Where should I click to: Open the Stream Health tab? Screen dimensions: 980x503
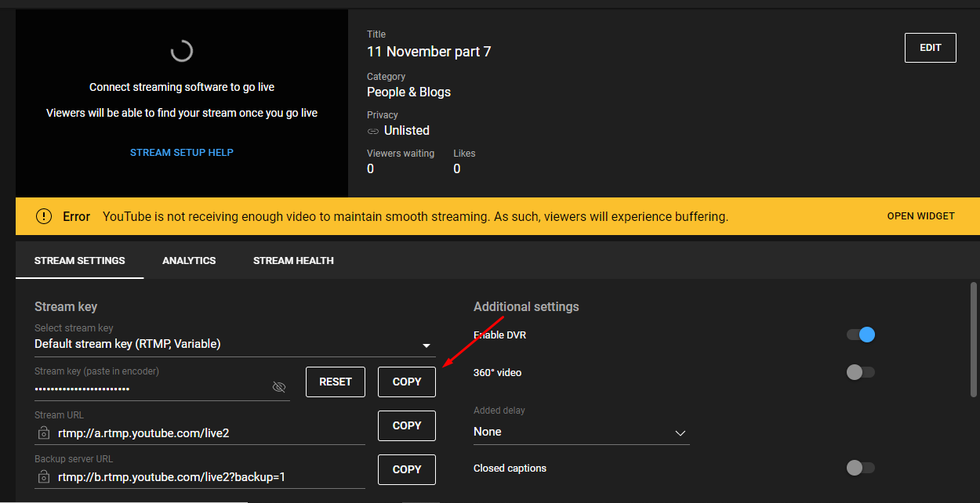293,261
